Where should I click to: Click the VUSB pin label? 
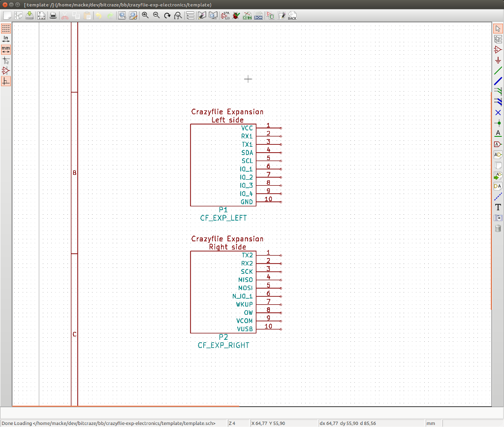point(245,329)
